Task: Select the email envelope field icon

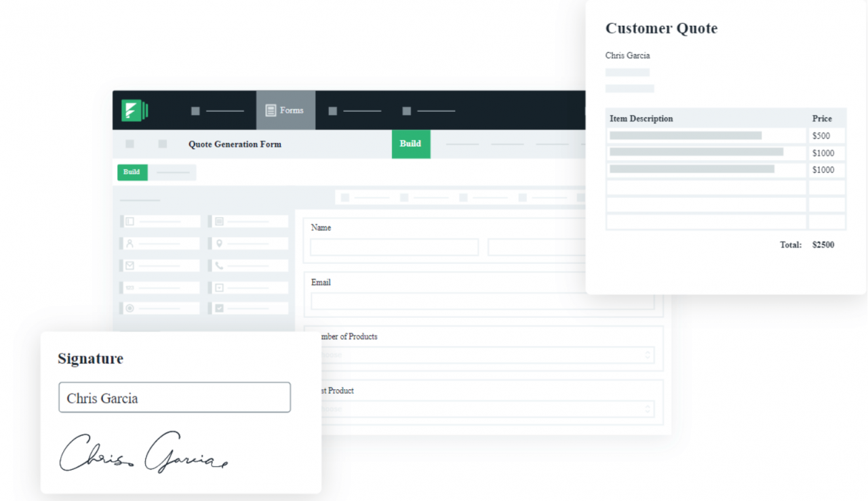Action: pyautogui.click(x=130, y=265)
